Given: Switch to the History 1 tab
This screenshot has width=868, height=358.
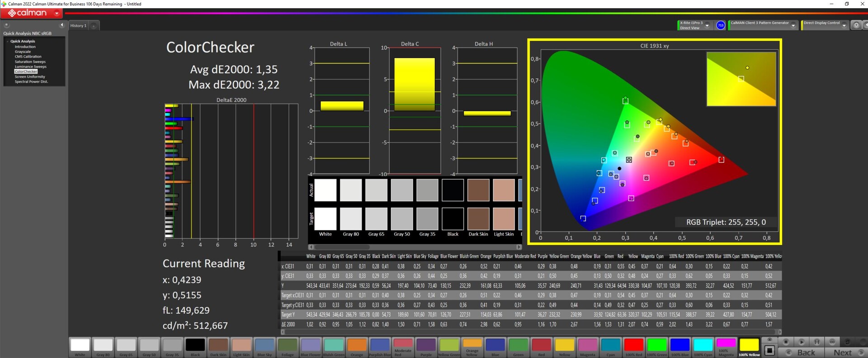Looking at the screenshot, I should click(78, 26).
